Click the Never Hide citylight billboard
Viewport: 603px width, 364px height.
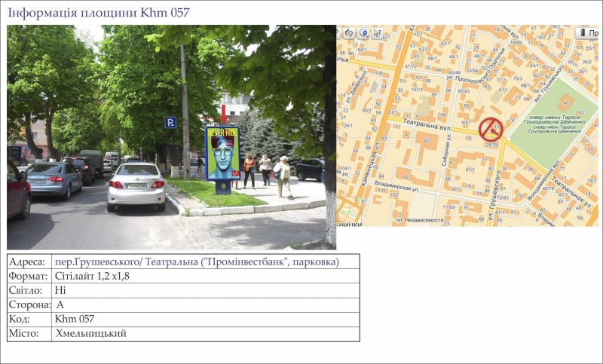click(222, 153)
